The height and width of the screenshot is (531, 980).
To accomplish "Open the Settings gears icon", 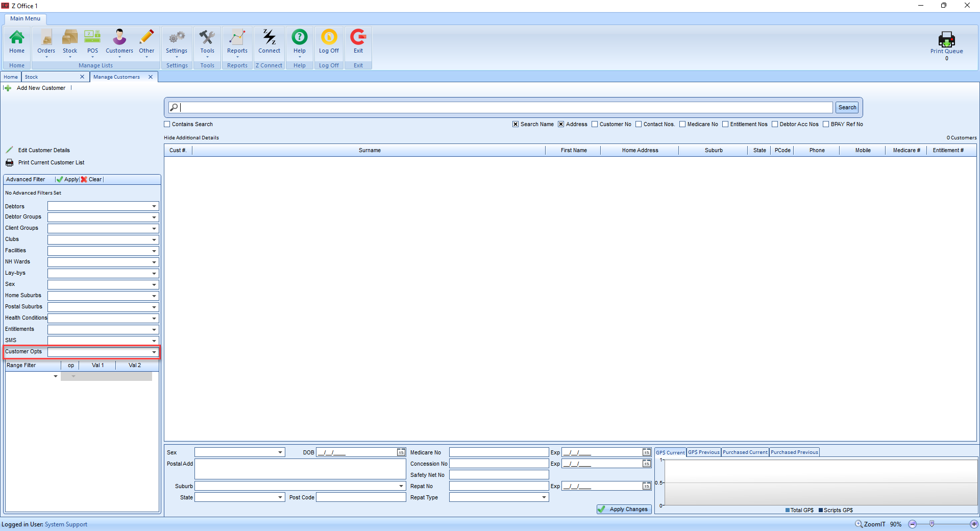I will click(177, 38).
